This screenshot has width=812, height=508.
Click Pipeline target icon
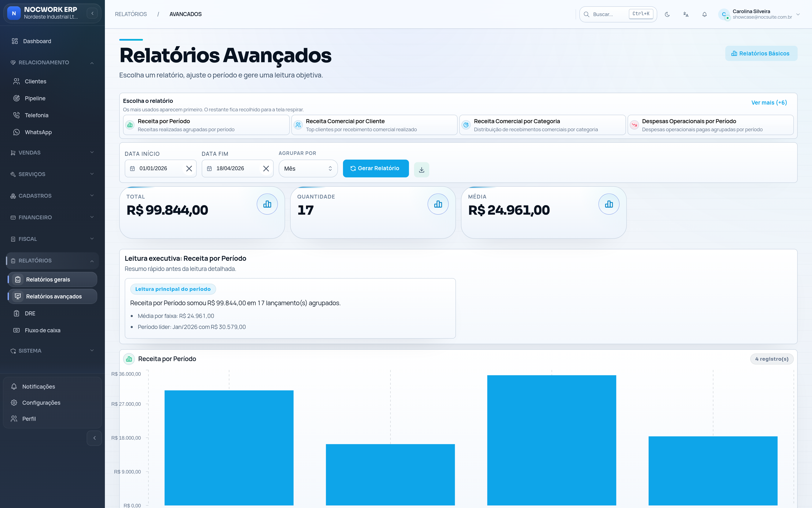point(16,98)
